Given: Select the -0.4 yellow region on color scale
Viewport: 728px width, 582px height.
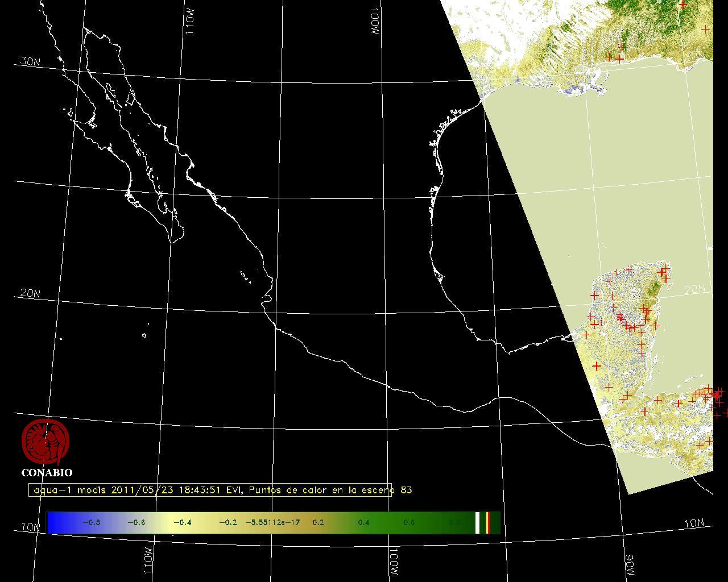Looking at the screenshot, I should click(182, 522).
